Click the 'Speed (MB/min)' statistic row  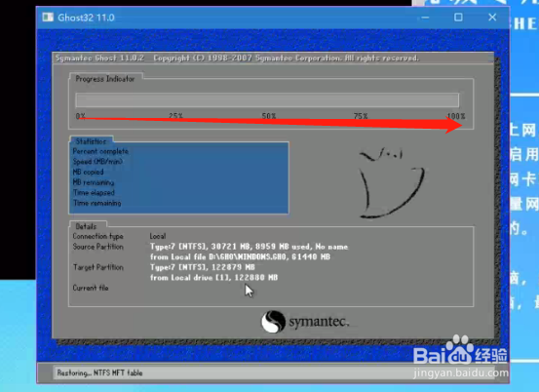[97, 162]
